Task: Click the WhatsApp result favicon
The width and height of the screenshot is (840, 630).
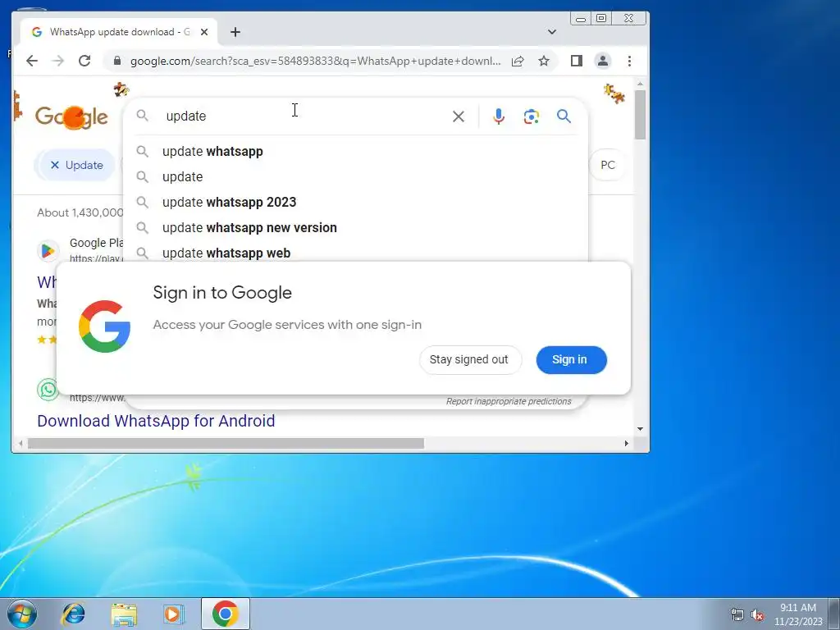Action: (x=47, y=390)
